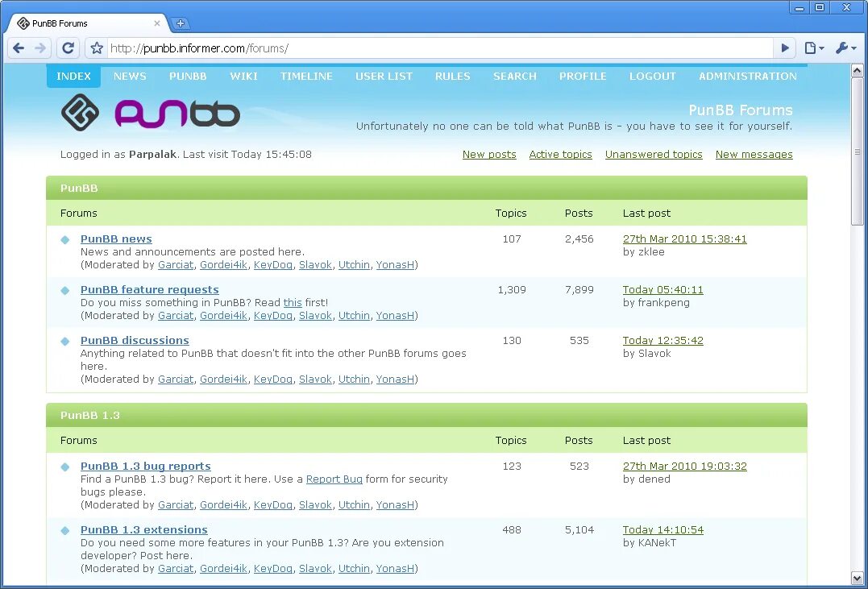Screen dimensions: 868x589
Task: Click the 1,309 topics count
Action: [x=512, y=290]
